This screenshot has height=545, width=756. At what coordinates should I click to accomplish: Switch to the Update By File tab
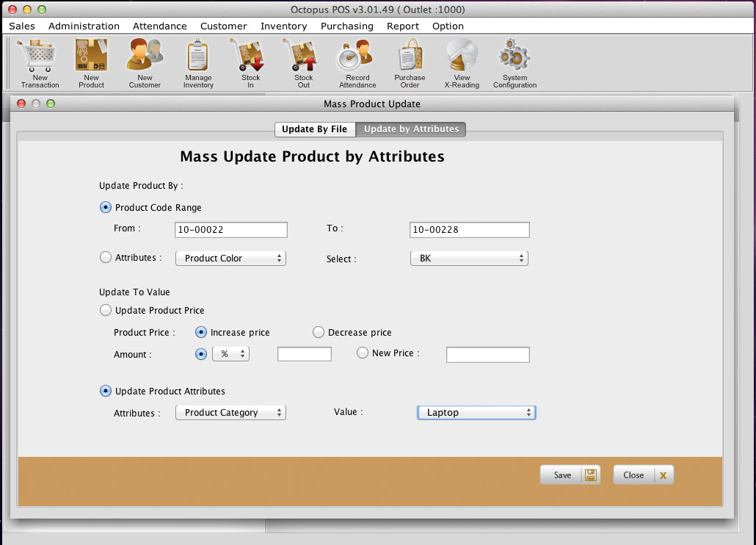[x=314, y=129]
